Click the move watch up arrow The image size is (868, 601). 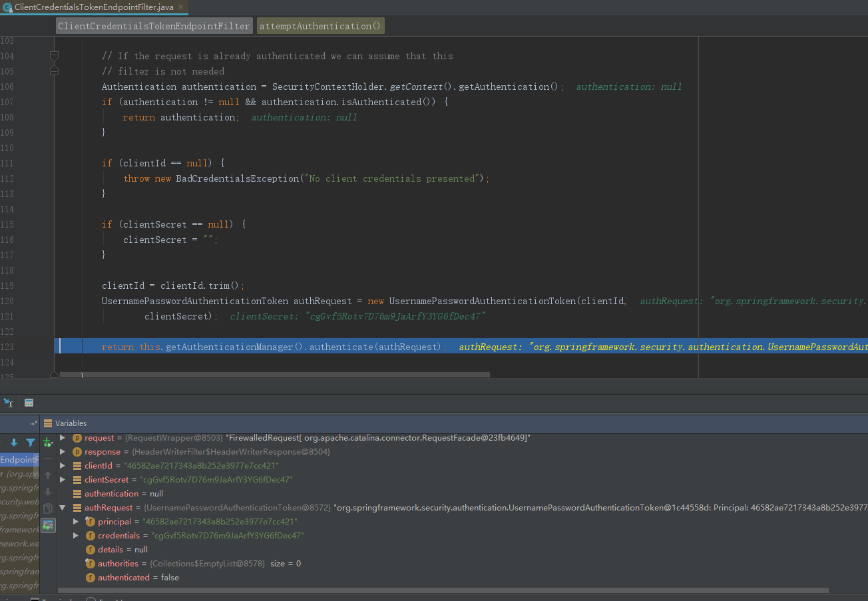[x=48, y=475]
